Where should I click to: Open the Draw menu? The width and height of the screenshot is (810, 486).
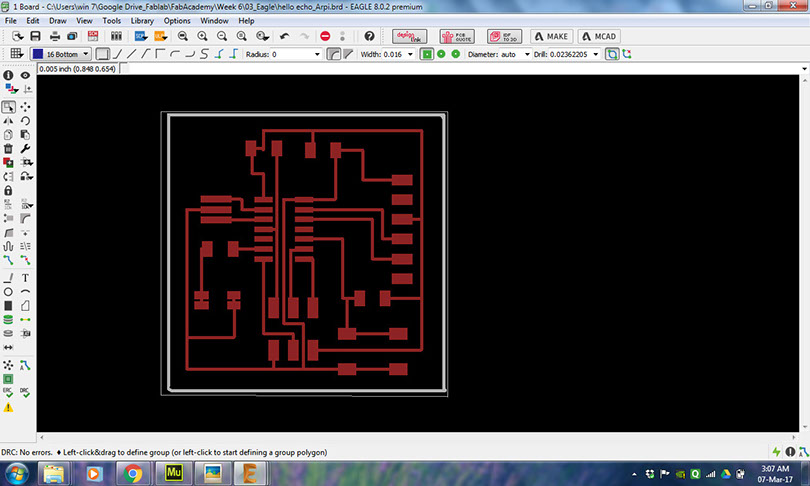pos(57,21)
